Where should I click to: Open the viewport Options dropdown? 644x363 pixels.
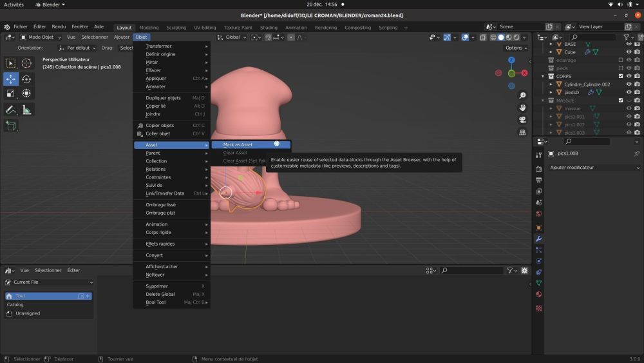516,48
